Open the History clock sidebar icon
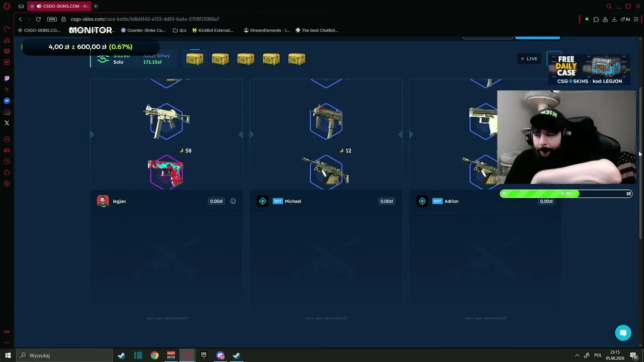The height and width of the screenshot is (362, 644). pos(7,161)
